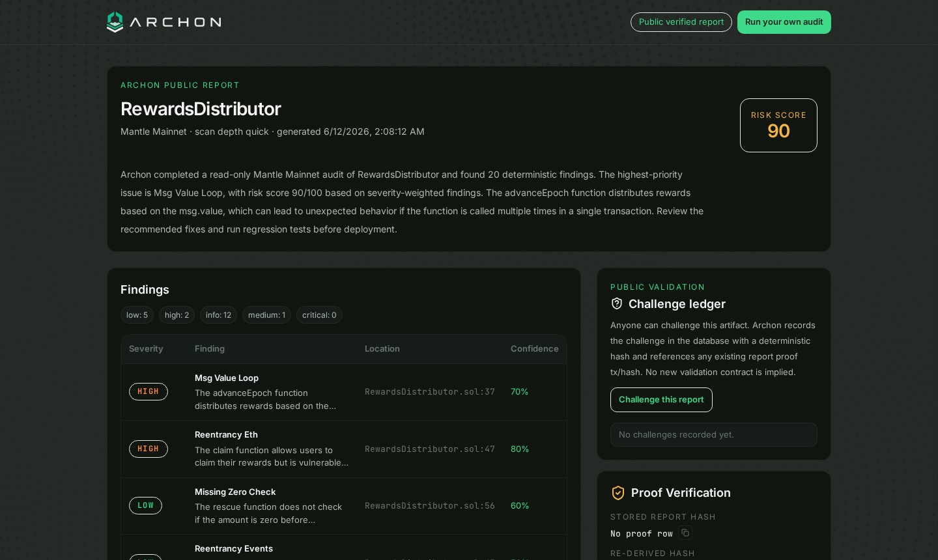Image resolution: width=938 pixels, height=560 pixels.
Task: Open the Msg Value Loop finding
Action: point(227,378)
